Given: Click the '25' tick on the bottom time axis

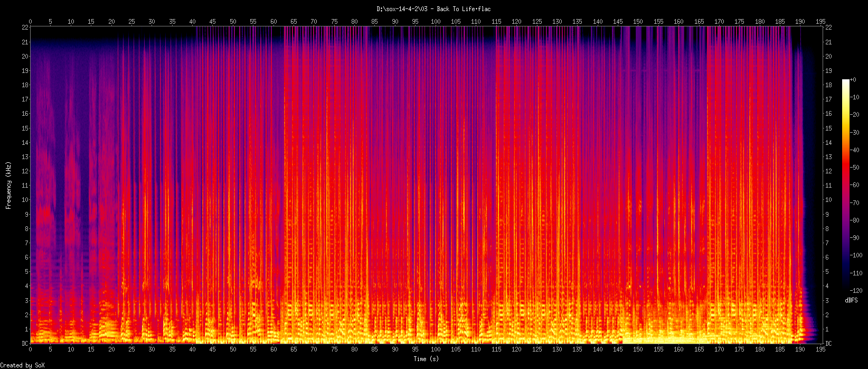Looking at the screenshot, I should 131,349.
